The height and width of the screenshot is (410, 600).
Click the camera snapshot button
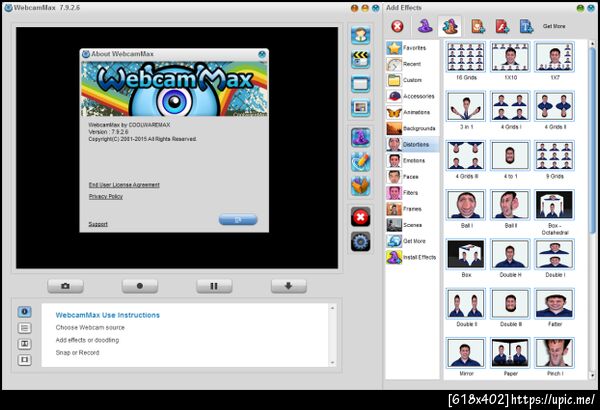pos(65,286)
